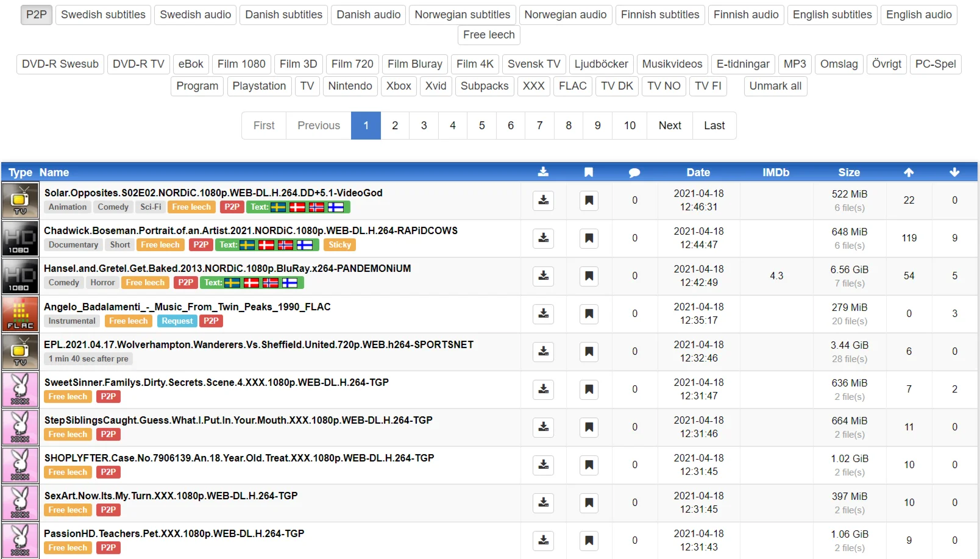Go to the Next page
The width and height of the screenshot is (980, 559).
(670, 126)
